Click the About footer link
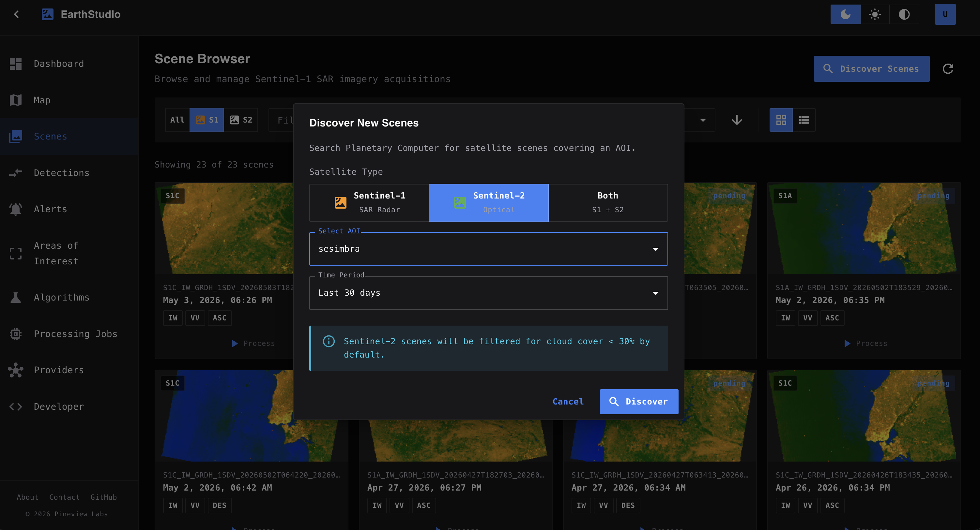The height and width of the screenshot is (530, 980). click(27, 497)
